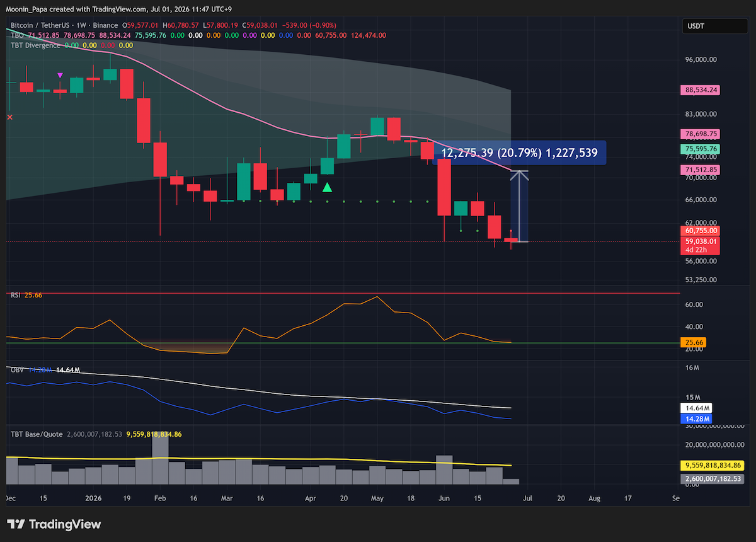Click the green up-triangle signal marker

[x=327, y=187]
